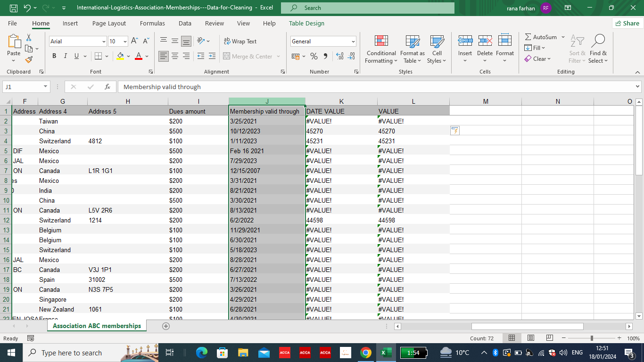Click the Find & Select button

(x=598, y=49)
